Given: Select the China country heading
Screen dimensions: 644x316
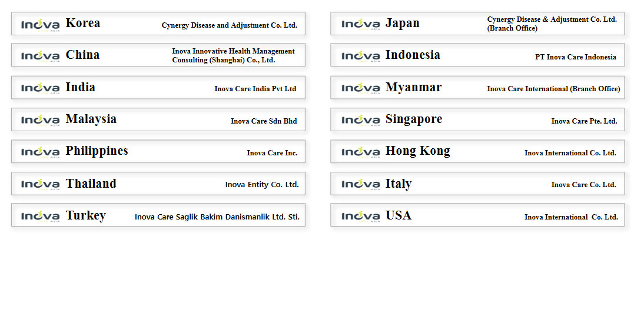Looking at the screenshot, I should 82,55.
